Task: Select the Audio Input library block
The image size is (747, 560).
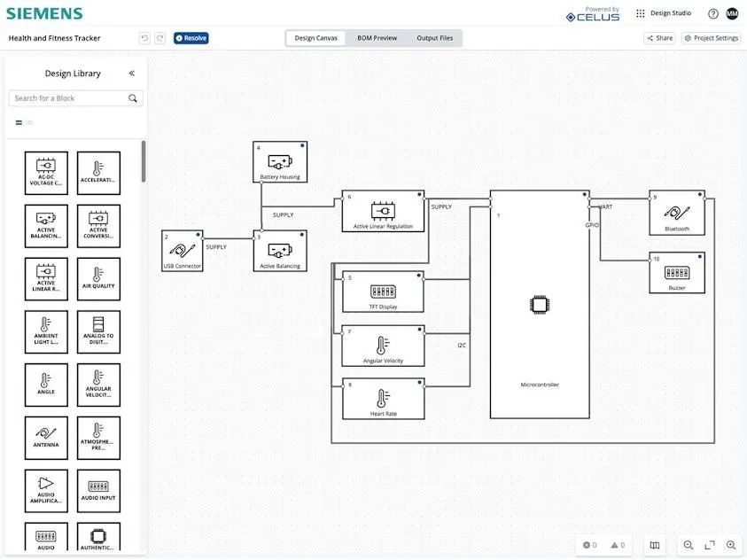Action: click(x=98, y=491)
